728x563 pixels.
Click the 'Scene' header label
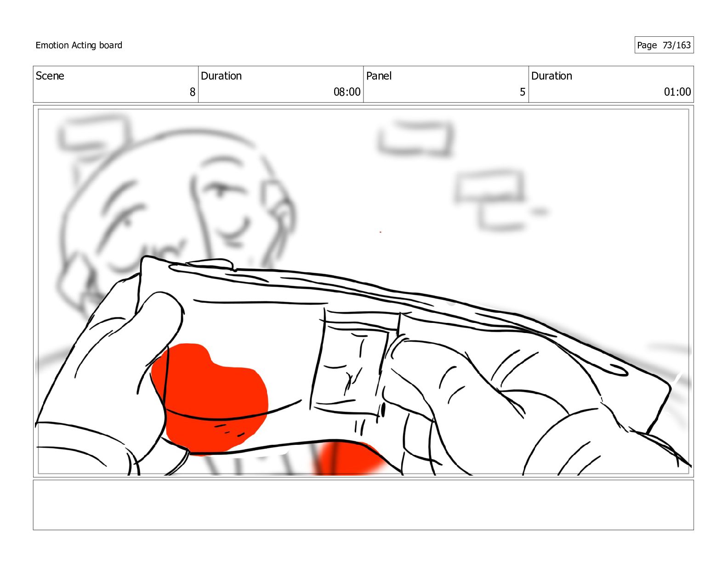coord(50,76)
